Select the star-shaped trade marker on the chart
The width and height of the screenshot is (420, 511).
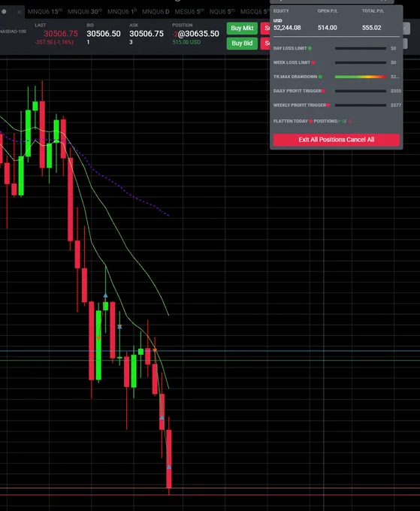click(119, 327)
